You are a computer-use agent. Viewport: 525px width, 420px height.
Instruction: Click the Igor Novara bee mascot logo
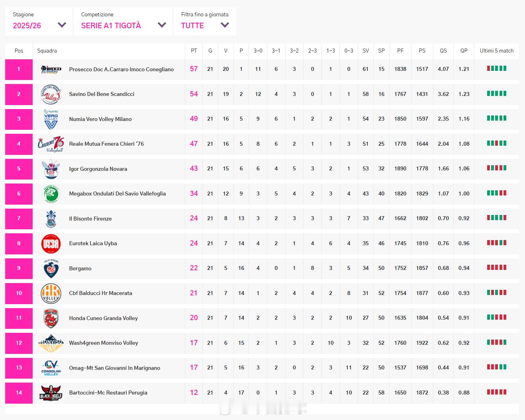pyautogui.click(x=51, y=169)
